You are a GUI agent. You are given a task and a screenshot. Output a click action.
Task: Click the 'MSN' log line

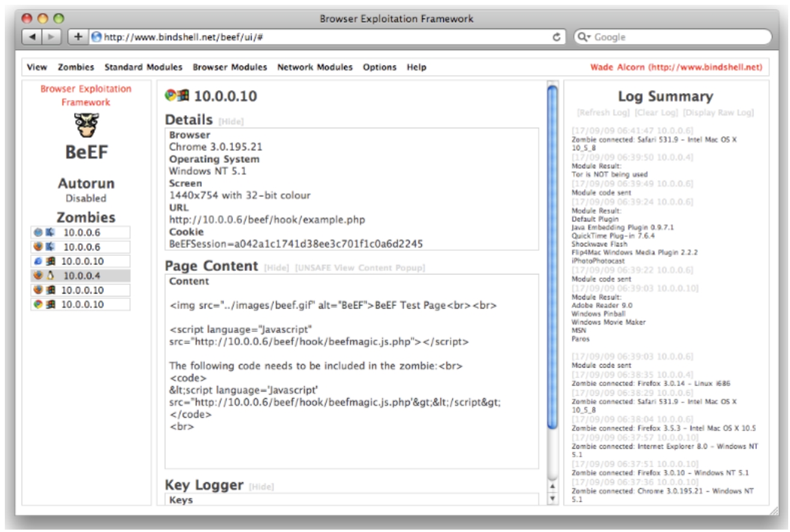579,331
